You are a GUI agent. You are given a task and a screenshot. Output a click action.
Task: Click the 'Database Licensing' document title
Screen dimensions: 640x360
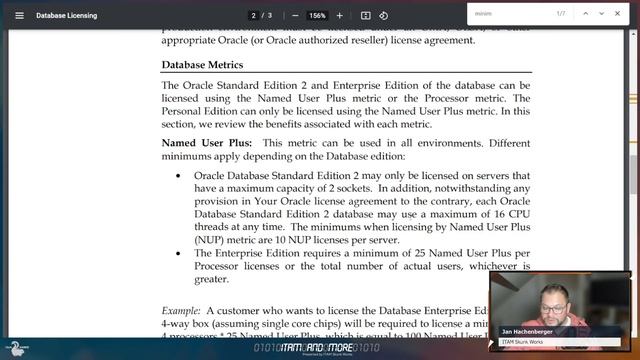click(x=67, y=16)
